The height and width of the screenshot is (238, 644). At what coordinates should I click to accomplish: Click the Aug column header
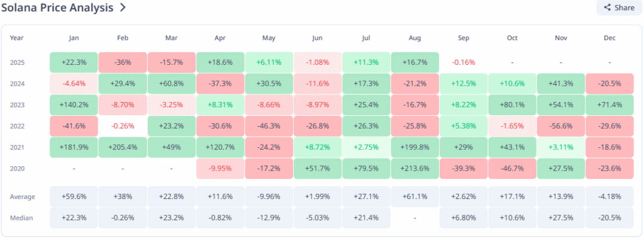click(415, 38)
